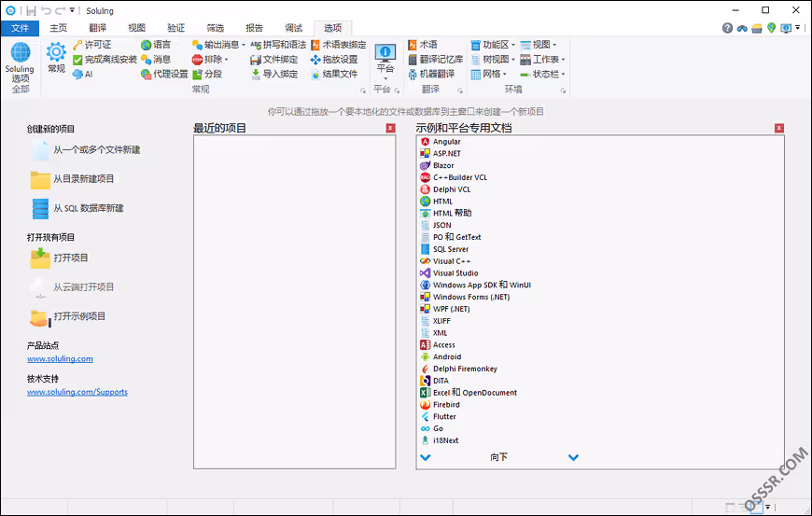Select Android in the samples list
The width and height of the screenshot is (812, 516).
[441, 356]
